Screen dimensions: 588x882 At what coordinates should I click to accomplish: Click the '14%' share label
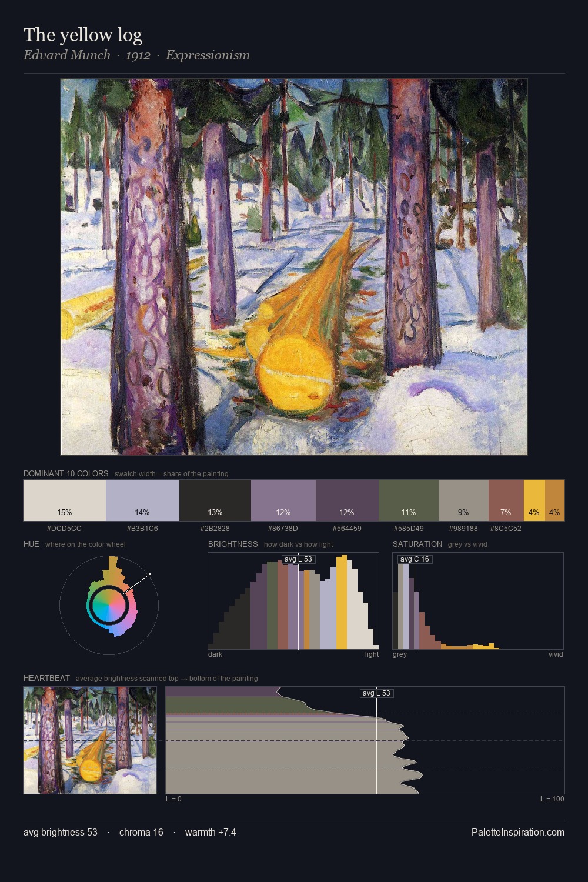coord(142,512)
